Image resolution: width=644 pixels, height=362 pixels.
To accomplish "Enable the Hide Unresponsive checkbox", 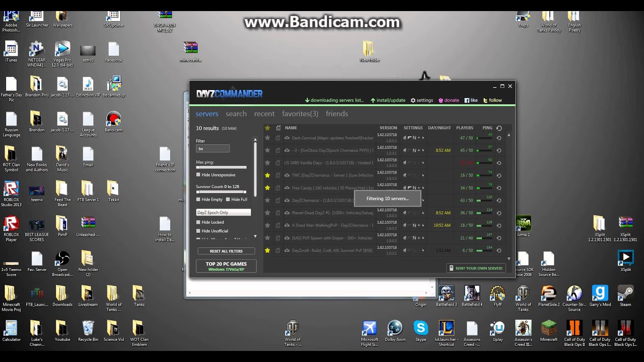I will click(x=198, y=174).
